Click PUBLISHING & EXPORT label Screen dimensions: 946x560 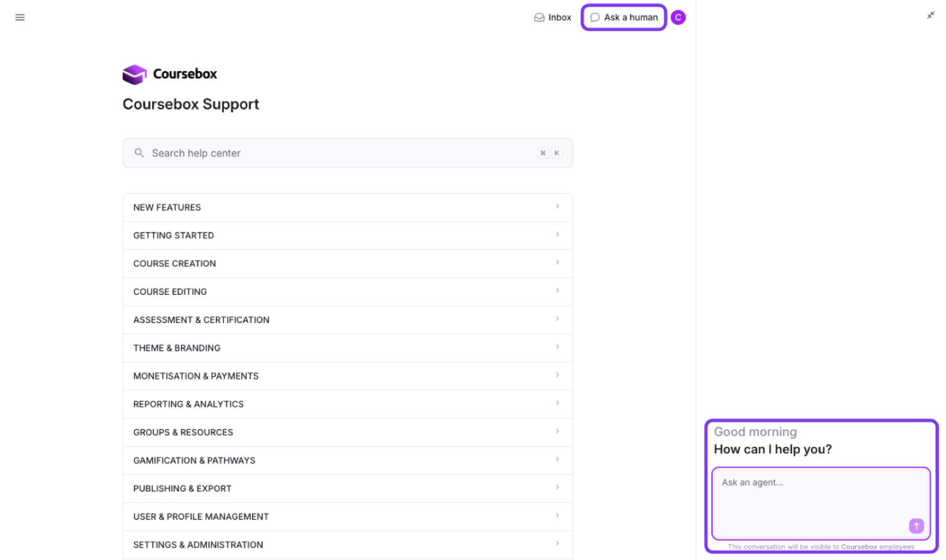(182, 489)
